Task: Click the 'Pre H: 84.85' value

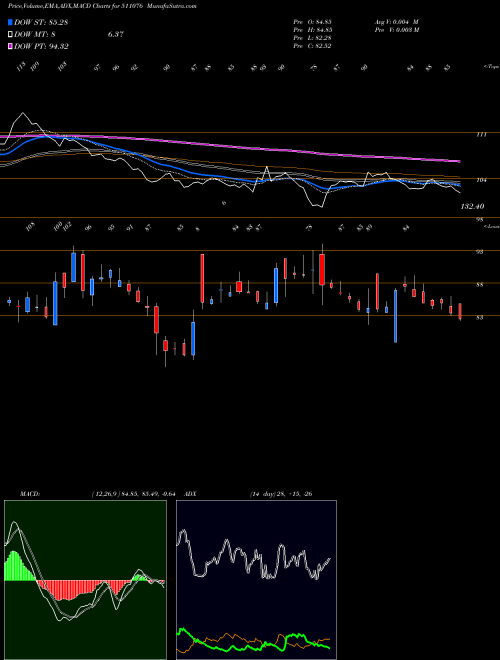Action: [315, 29]
